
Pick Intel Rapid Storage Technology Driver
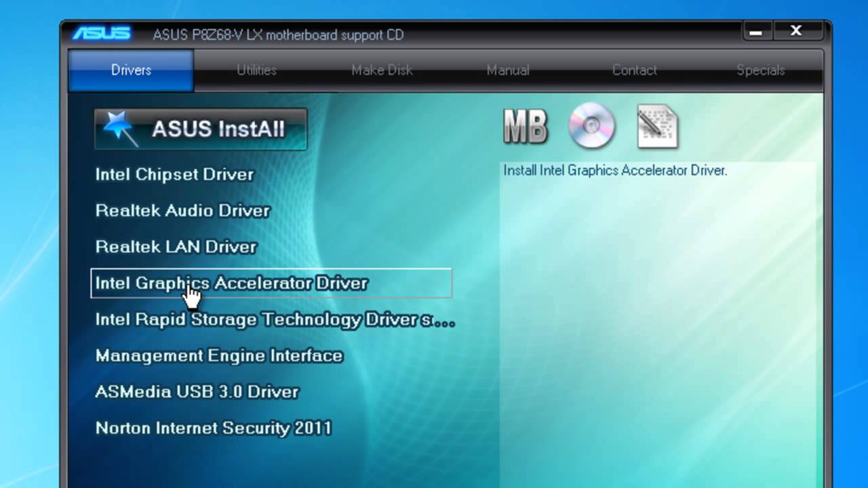pos(275,319)
